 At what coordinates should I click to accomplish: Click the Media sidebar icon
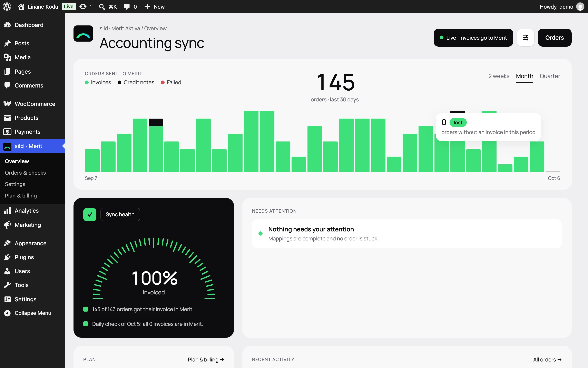click(7, 57)
